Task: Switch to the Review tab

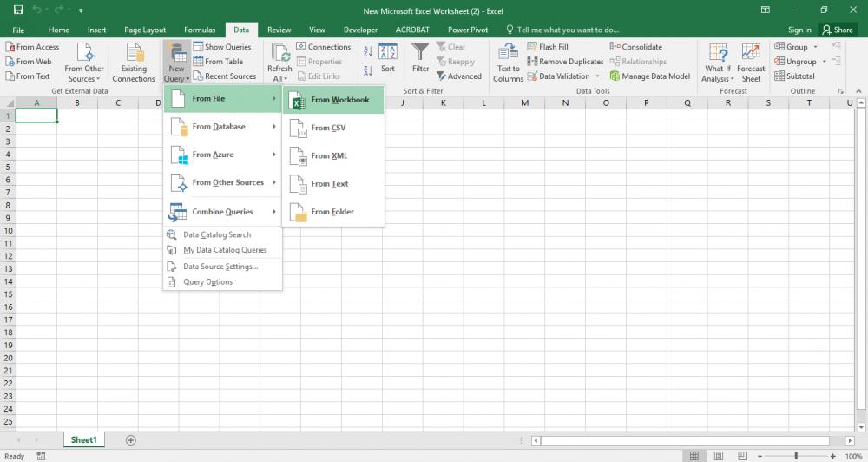Action: pos(279,30)
